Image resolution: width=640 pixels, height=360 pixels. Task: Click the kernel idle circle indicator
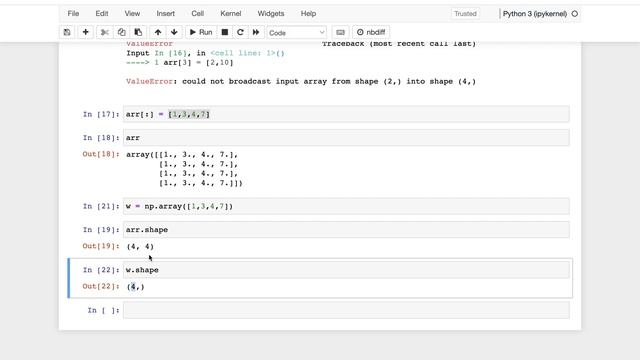pos(575,13)
